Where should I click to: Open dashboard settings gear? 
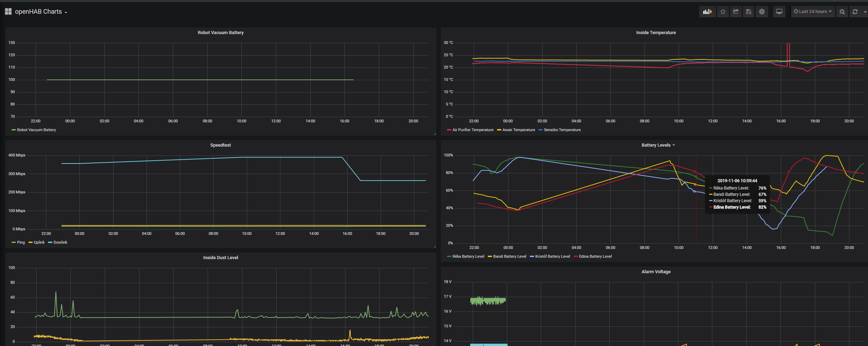(x=762, y=12)
